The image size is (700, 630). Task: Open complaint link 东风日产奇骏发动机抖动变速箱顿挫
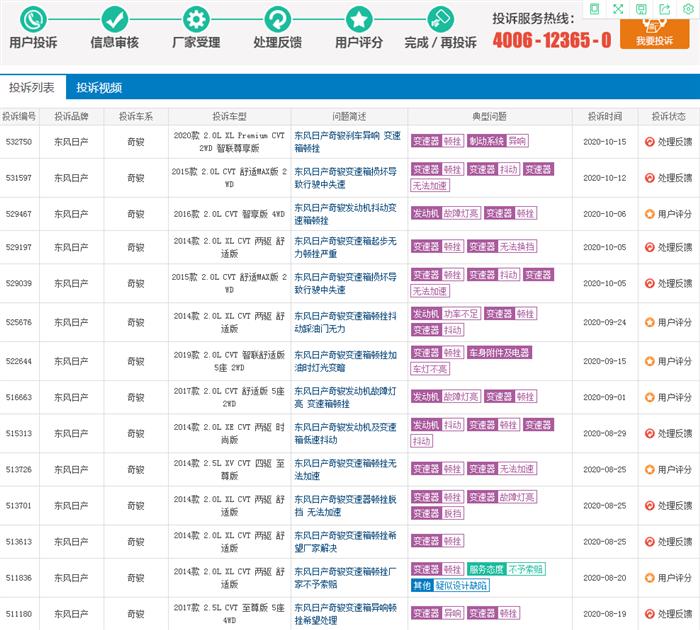pyautogui.click(x=346, y=214)
